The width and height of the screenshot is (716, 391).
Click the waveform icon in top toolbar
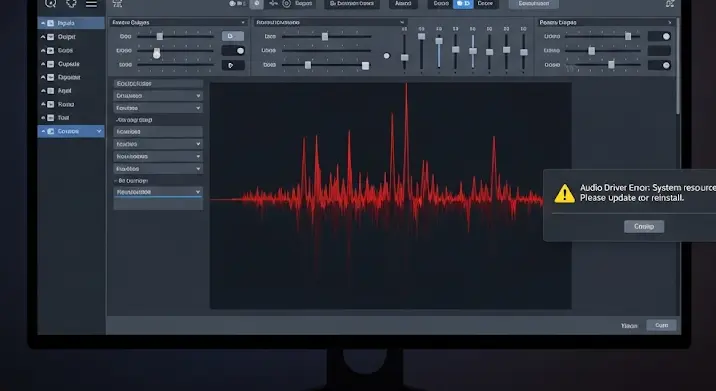pyautogui.click(x=274, y=3)
